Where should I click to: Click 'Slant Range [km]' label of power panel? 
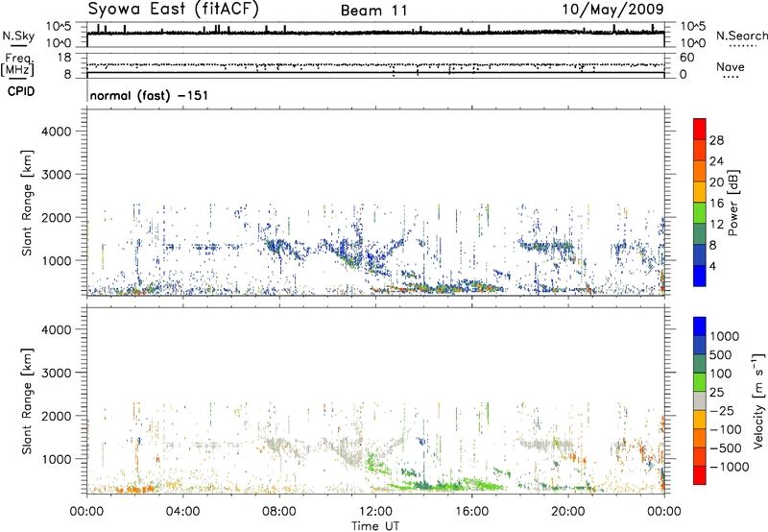point(27,203)
